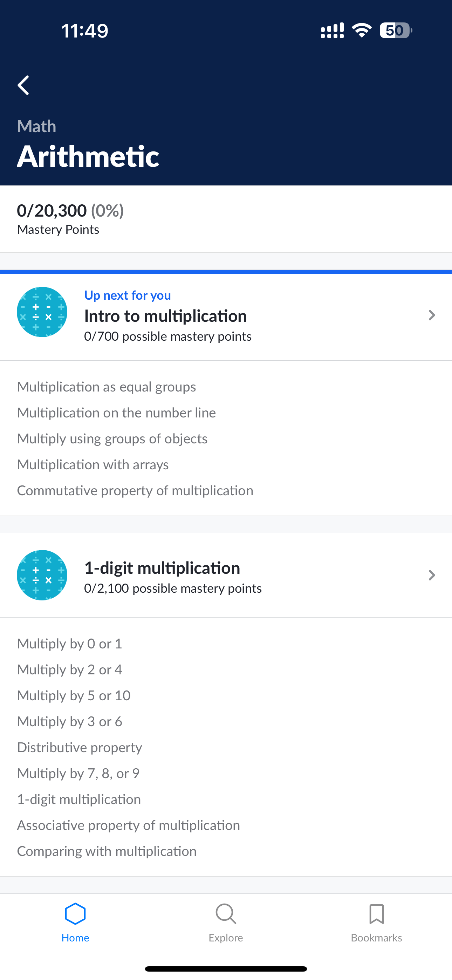
Task: Tap the back arrow icon
Action: tap(23, 85)
